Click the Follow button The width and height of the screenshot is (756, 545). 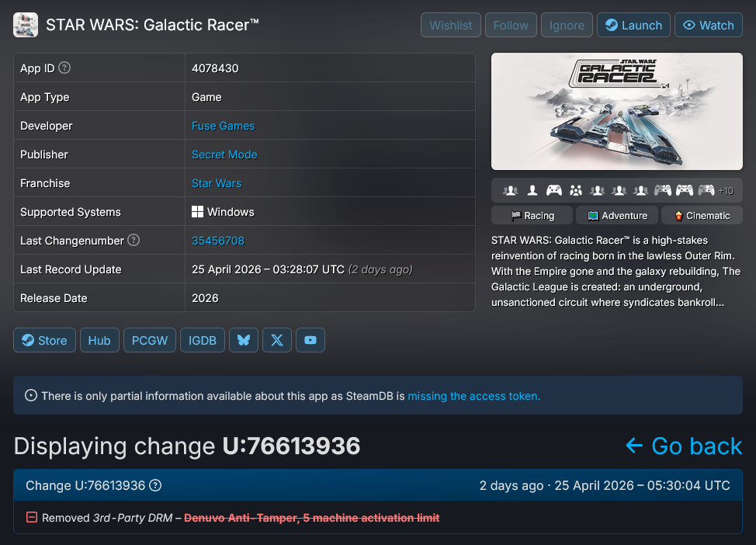click(511, 25)
